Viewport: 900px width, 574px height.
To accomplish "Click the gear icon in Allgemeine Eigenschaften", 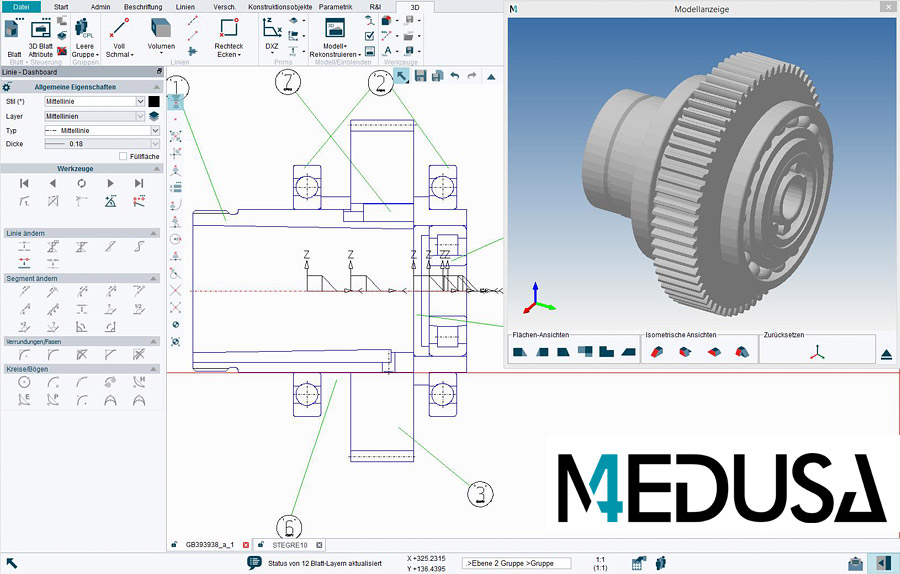I will click(7, 87).
